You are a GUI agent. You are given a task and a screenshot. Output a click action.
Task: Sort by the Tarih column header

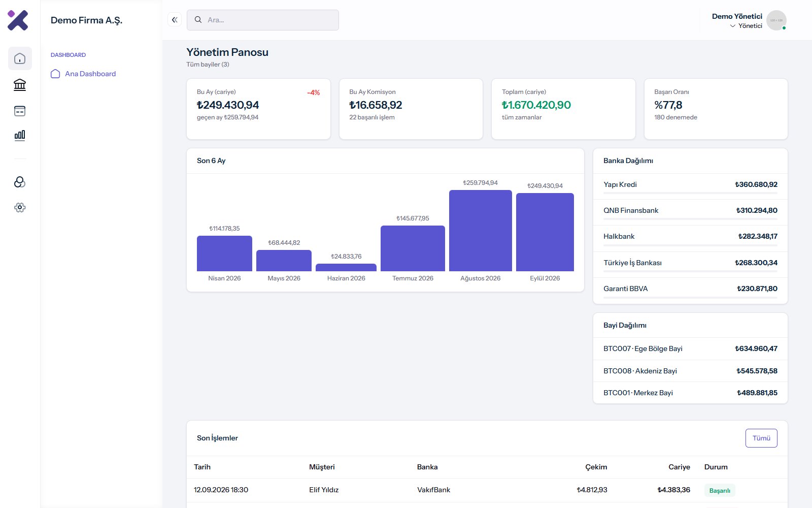[202, 467]
